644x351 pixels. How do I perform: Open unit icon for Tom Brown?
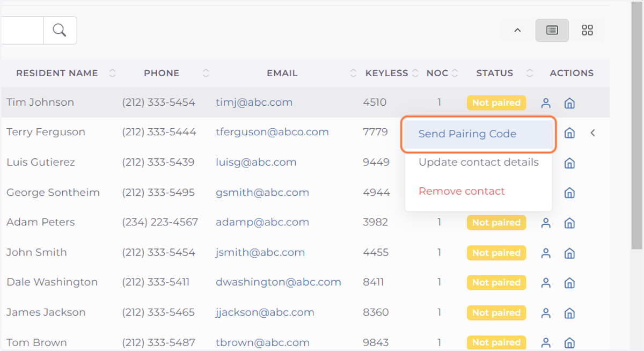point(570,342)
